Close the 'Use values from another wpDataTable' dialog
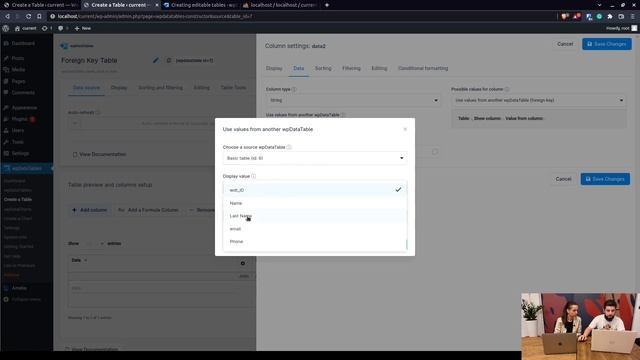This screenshot has width=640, height=360. point(405,129)
